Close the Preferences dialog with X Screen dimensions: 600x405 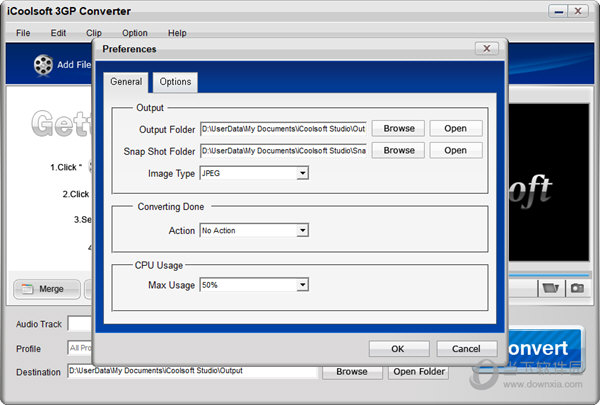[487, 49]
